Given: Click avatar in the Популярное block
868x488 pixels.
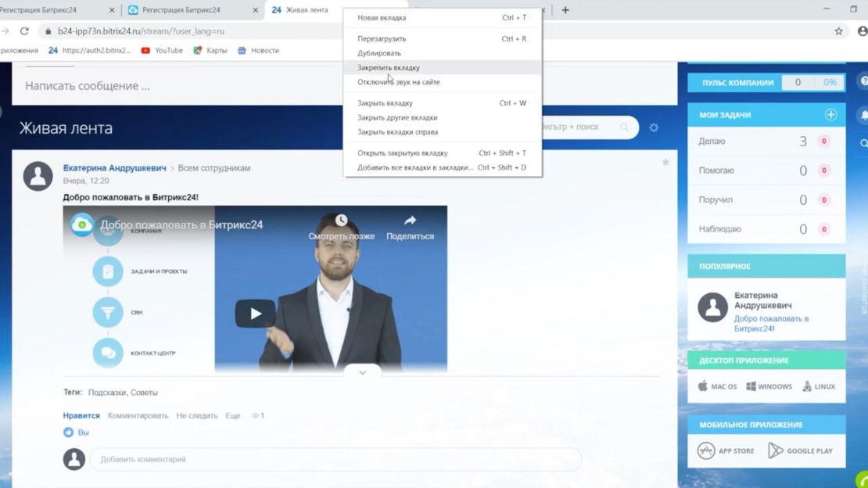Looking at the screenshot, I should pyautogui.click(x=712, y=307).
